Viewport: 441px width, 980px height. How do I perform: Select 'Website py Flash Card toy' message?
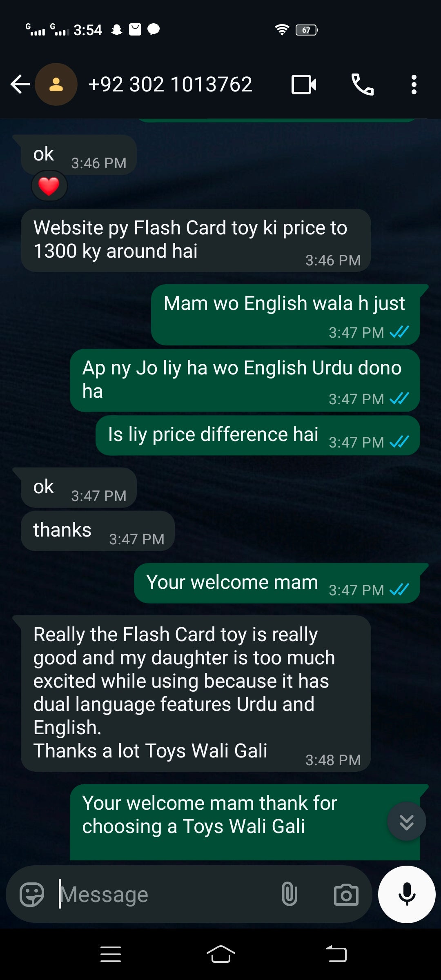(x=196, y=241)
